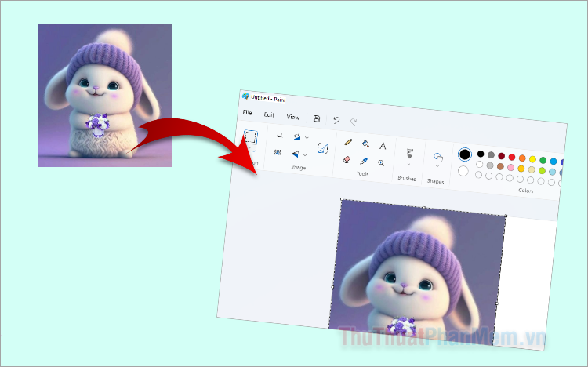Pick the tan beige swatch

pos(532,169)
